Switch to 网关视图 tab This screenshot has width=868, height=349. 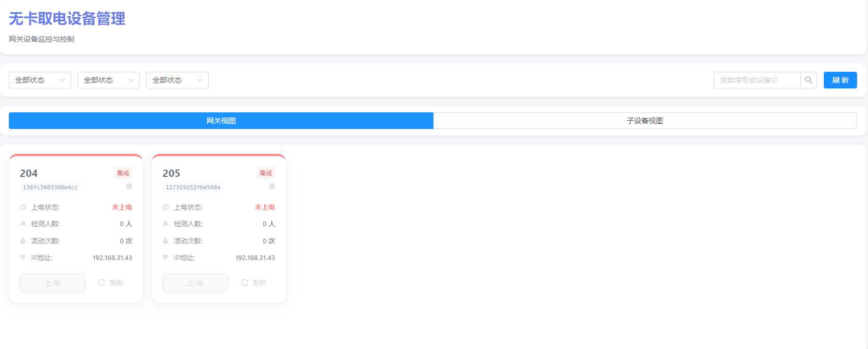click(x=221, y=121)
